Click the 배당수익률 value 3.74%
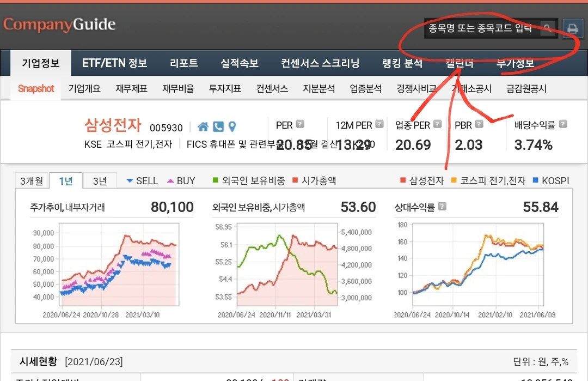Viewport: 588px width, 381px height. click(533, 144)
